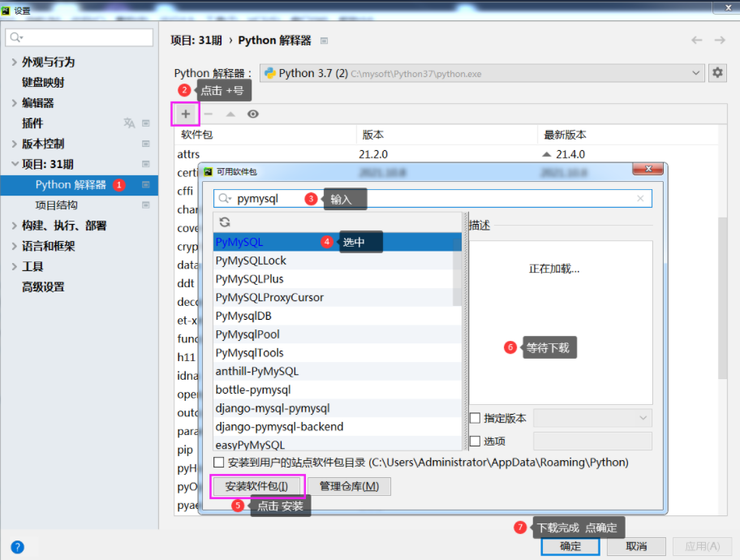This screenshot has width=740, height=560.
Task: Expand the 版本控制 section
Action: [14, 144]
